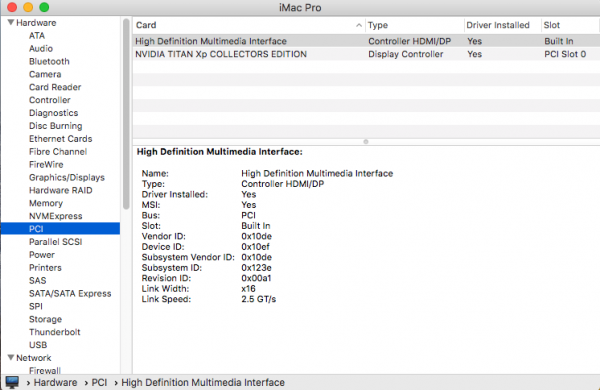This screenshot has height=390, width=600.
Task: Click the highlighted PCI sidebar item
Action: tap(60, 229)
